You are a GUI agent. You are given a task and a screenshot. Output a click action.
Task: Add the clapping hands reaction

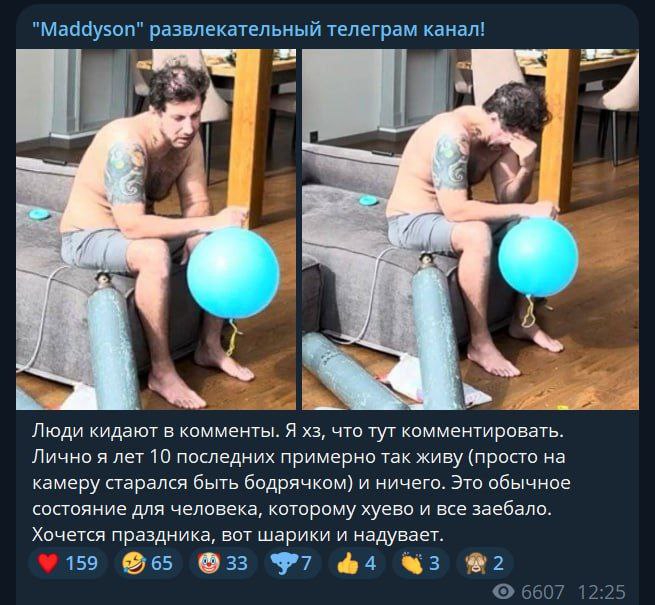(421, 563)
